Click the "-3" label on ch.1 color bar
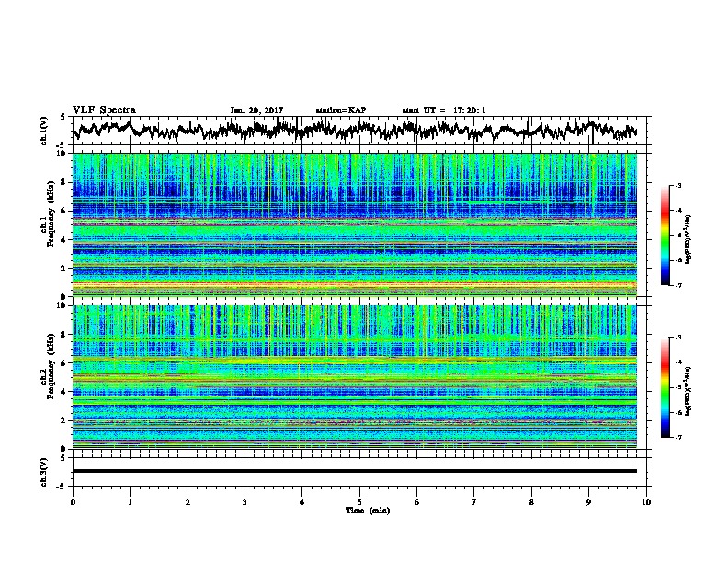This screenshot has width=728, height=563. pos(677,186)
